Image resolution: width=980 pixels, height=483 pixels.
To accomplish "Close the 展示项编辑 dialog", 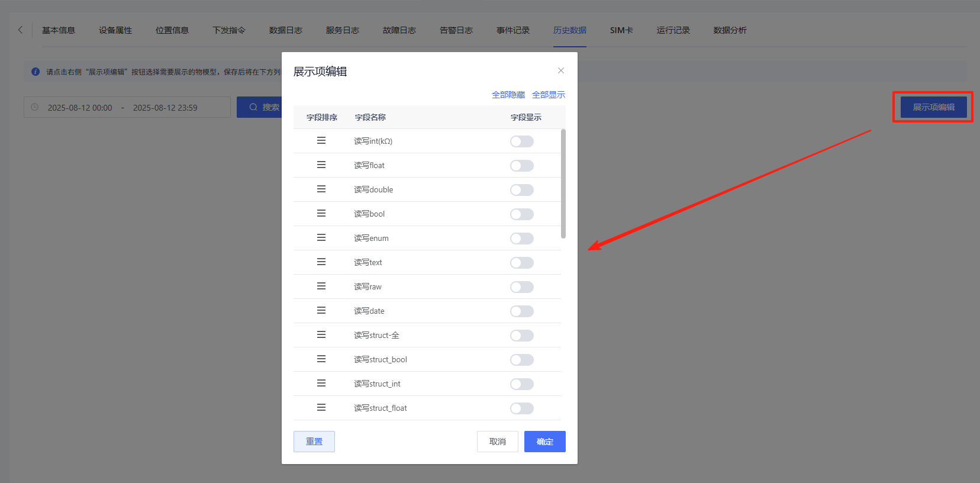I will pyautogui.click(x=560, y=70).
